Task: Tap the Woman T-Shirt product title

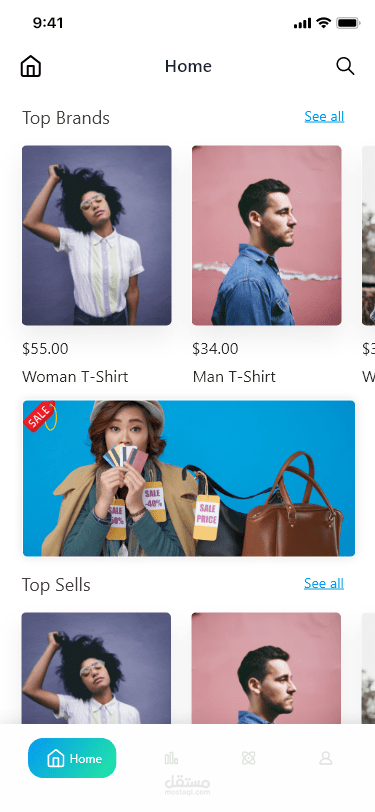Action: point(75,376)
